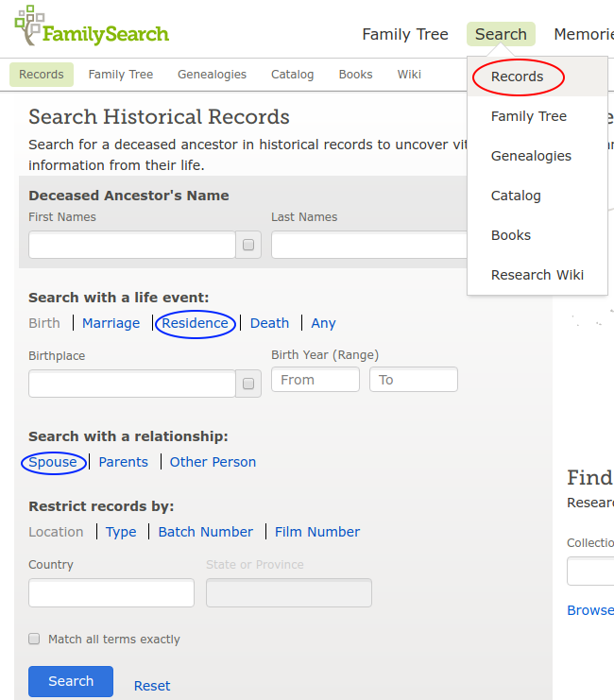Click the Country input field

[x=111, y=593]
